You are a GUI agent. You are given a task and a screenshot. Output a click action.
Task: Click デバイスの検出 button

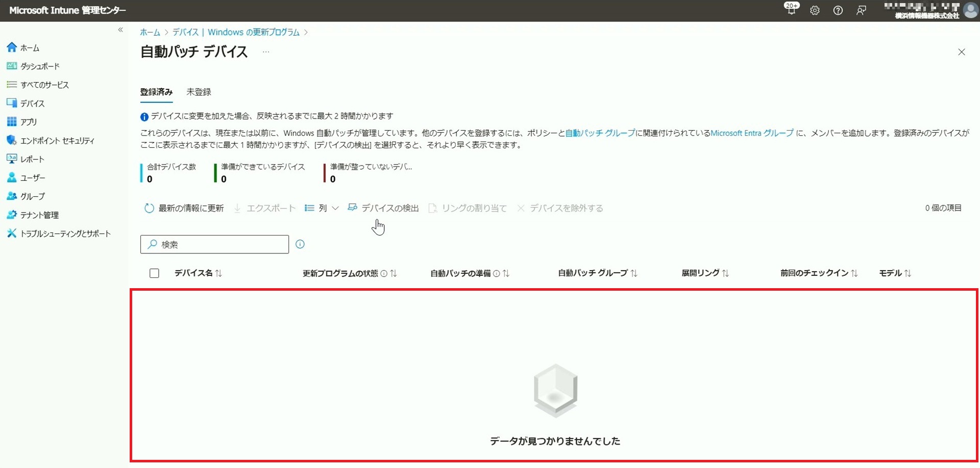coord(383,208)
